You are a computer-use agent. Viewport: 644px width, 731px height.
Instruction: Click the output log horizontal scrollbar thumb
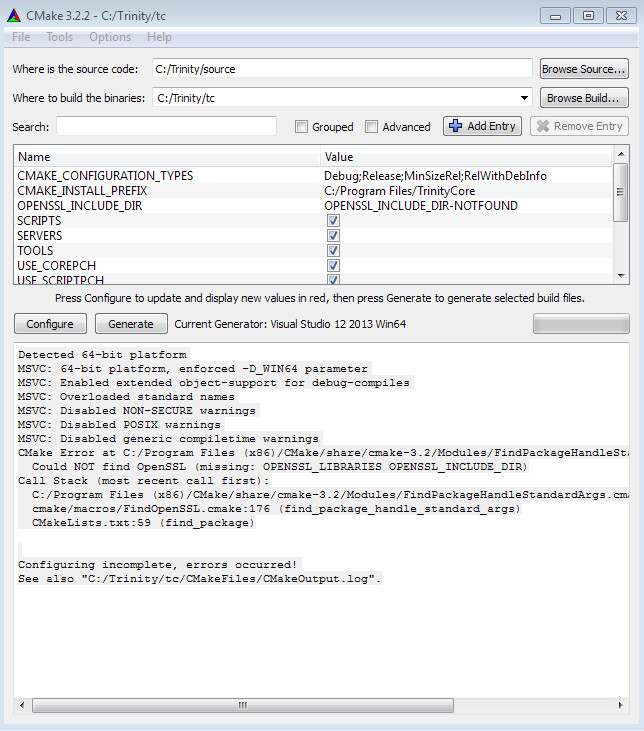243,705
